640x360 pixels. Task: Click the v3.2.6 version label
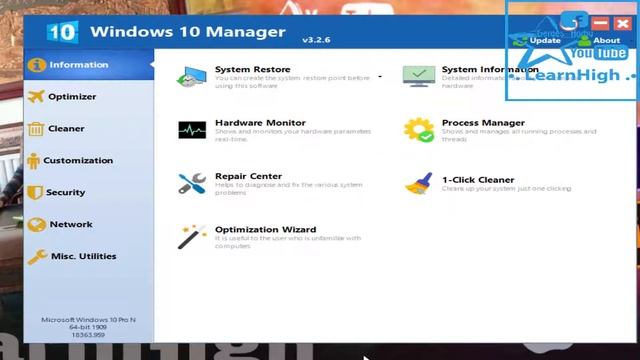click(316, 40)
